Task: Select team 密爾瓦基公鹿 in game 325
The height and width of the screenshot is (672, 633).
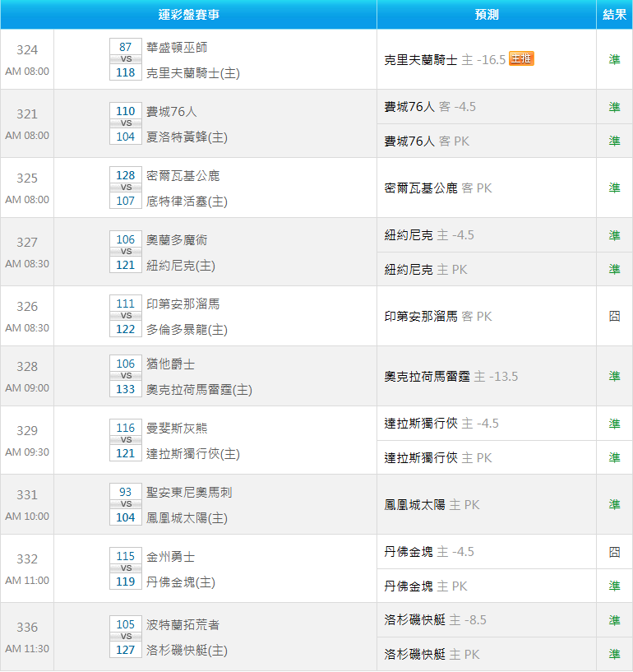Action: click(x=183, y=176)
